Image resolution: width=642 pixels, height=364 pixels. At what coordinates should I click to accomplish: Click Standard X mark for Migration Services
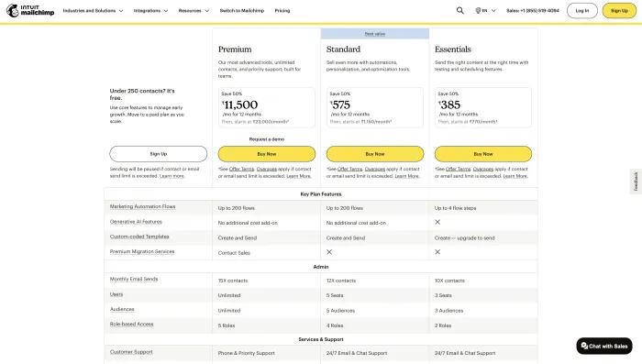[x=329, y=252]
